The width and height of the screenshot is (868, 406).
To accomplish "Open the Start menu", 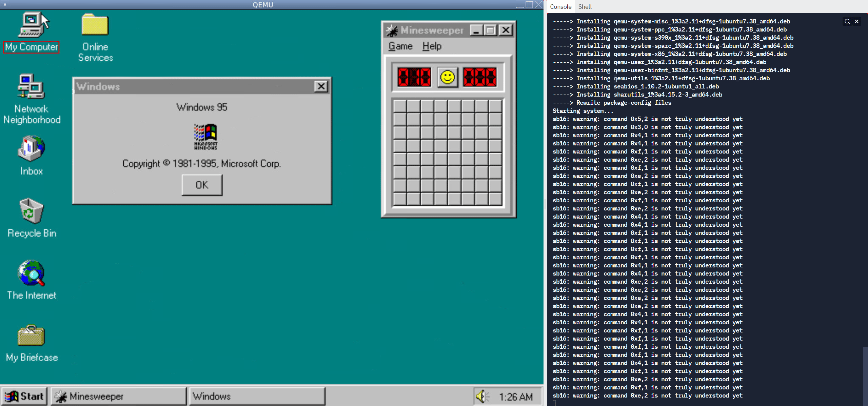I will (24, 396).
